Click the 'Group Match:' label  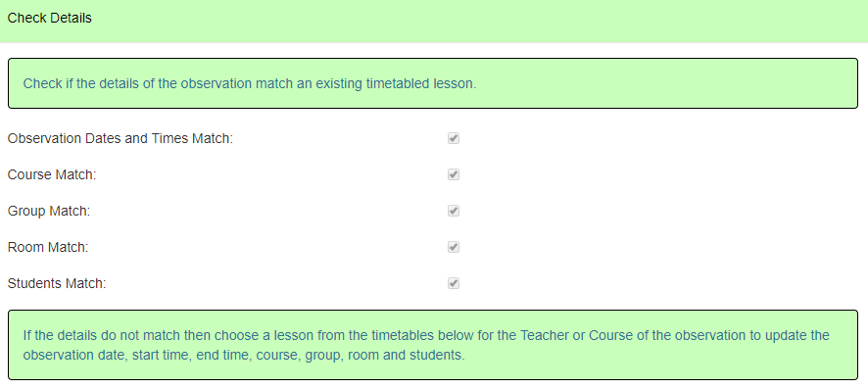click(x=49, y=211)
